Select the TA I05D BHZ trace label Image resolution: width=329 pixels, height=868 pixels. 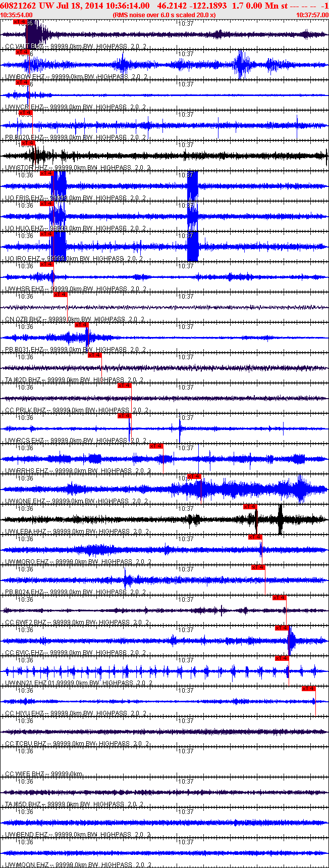[x=75, y=804]
